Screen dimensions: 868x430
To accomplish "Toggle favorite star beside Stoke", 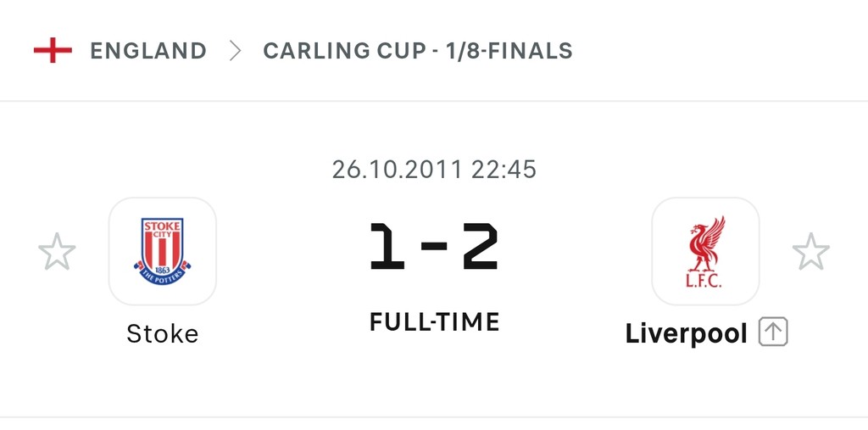I will pyautogui.click(x=57, y=252).
